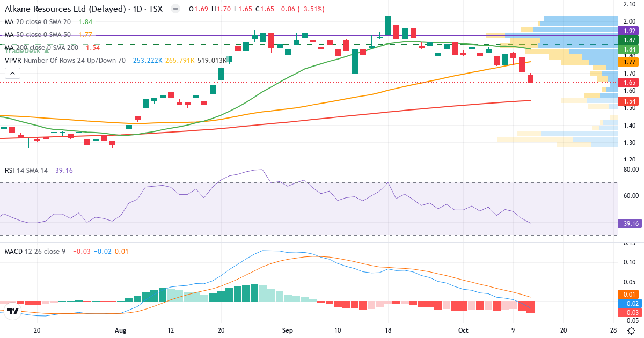This screenshot has width=644, height=338.
Task: Click the 18 date label on time axis
Action: click(x=387, y=331)
